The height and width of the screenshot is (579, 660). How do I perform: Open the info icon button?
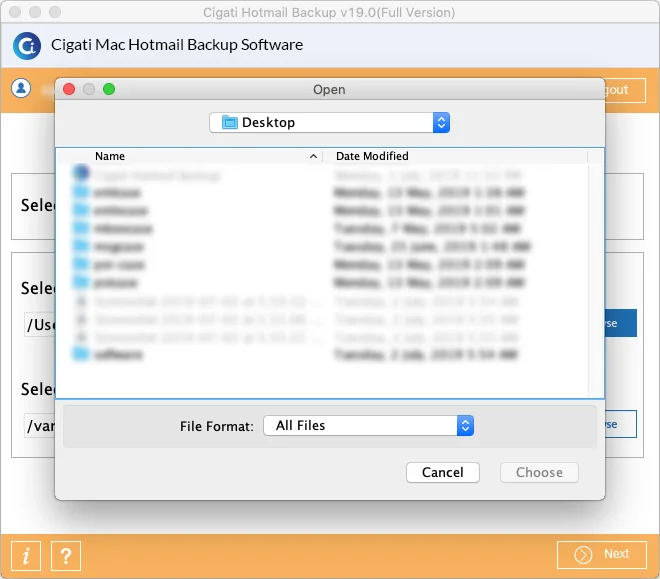click(x=26, y=556)
